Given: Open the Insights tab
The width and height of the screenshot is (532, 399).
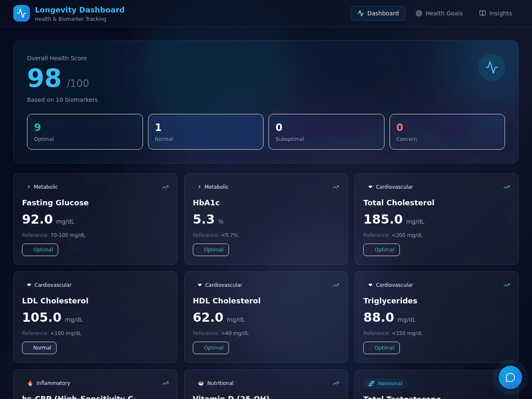Looking at the screenshot, I should [495, 13].
